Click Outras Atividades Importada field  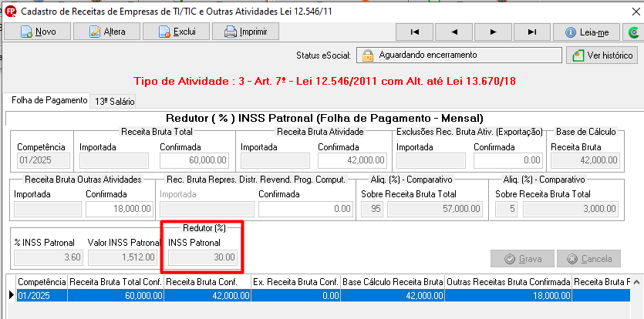pos(48,209)
